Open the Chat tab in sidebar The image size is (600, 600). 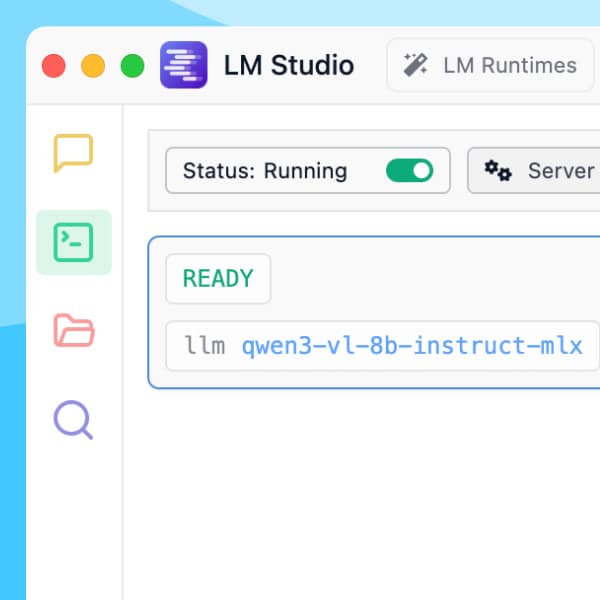[73, 153]
